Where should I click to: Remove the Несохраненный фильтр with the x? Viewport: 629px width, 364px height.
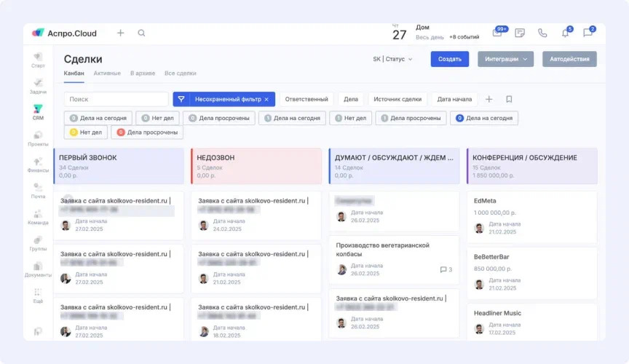click(266, 99)
